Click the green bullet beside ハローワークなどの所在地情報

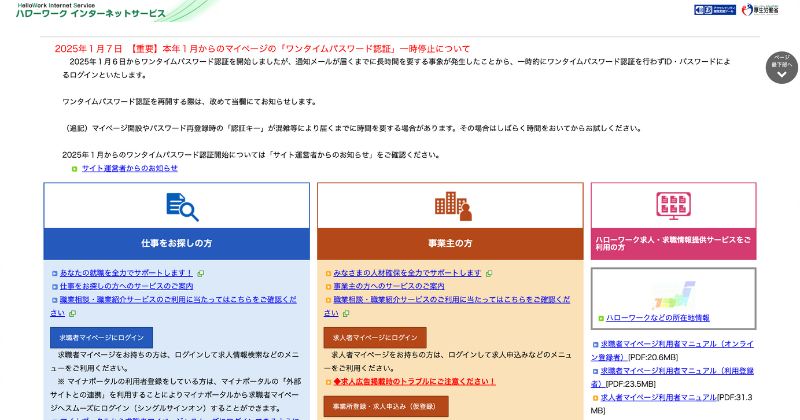601,318
